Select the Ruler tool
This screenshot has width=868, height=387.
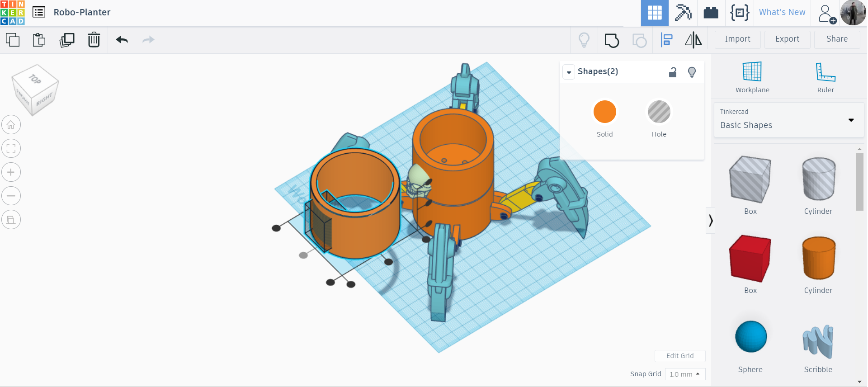tap(826, 77)
